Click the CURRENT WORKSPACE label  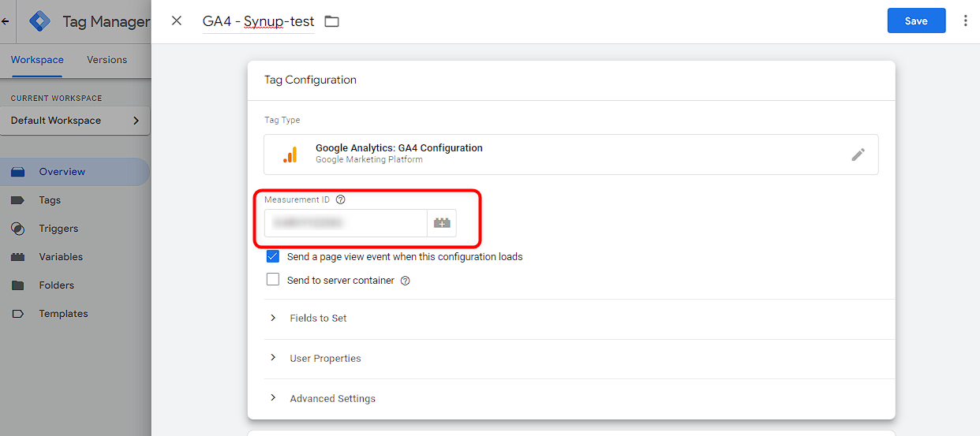(56, 99)
